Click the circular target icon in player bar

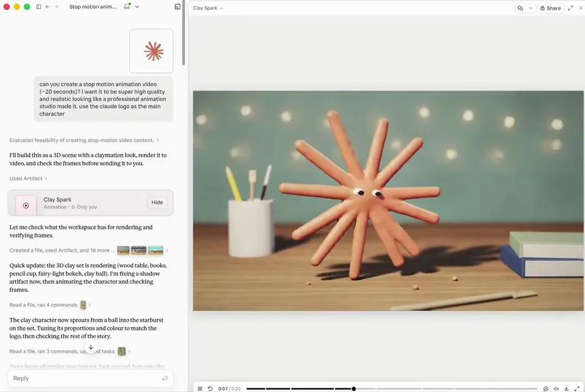coord(546,388)
